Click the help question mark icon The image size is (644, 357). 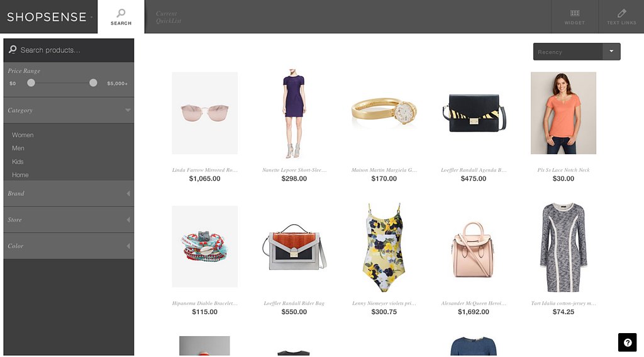(x=627, y=343)
